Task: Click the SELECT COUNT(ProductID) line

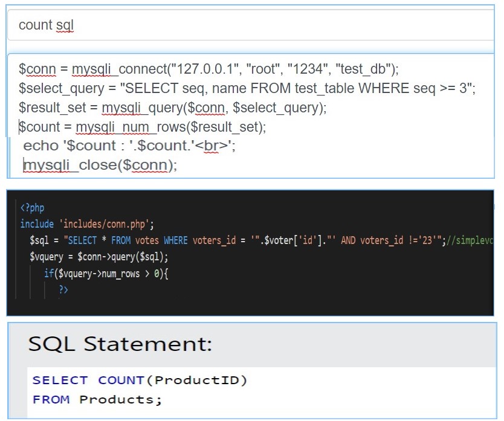Action: coord(140,380)
